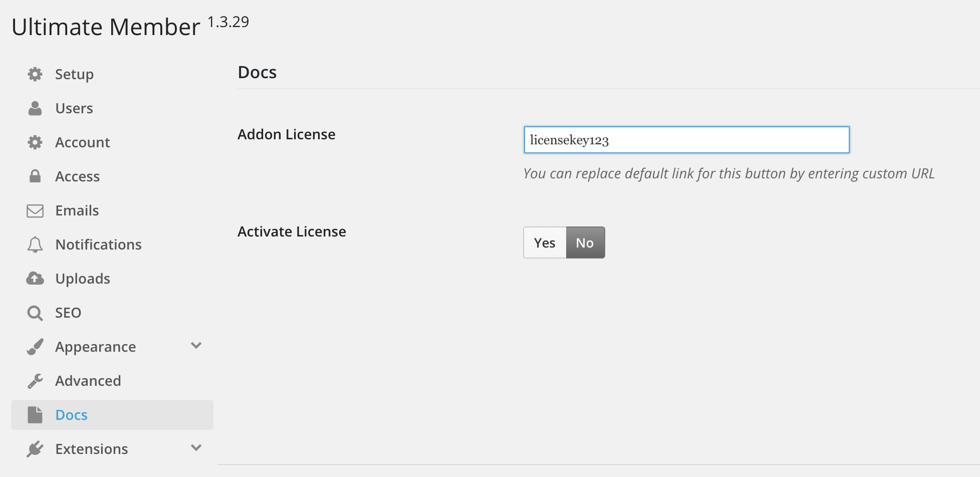
Task: Click the Access padlock icon
Action: 35,176
